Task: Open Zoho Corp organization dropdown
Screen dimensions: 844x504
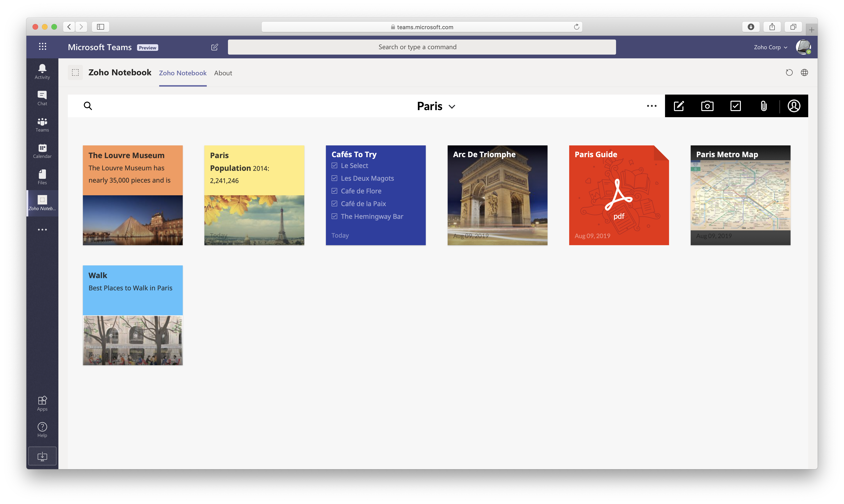Action: [x=770, y=47]
